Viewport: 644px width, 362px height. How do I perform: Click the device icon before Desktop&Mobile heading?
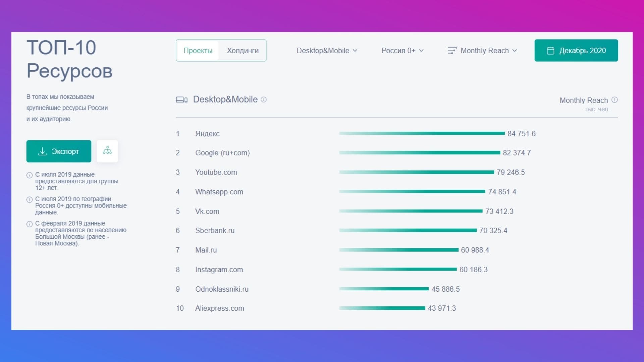coord(182,100)
